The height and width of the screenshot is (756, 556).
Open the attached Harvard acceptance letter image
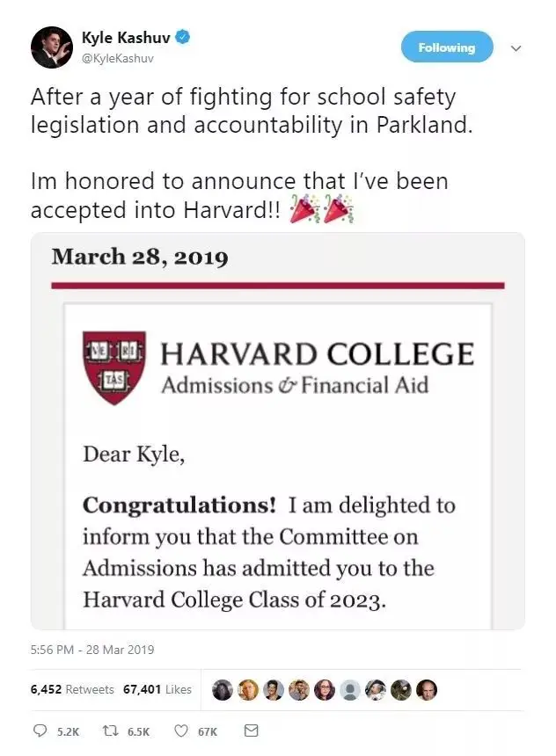tap(277, 431)
